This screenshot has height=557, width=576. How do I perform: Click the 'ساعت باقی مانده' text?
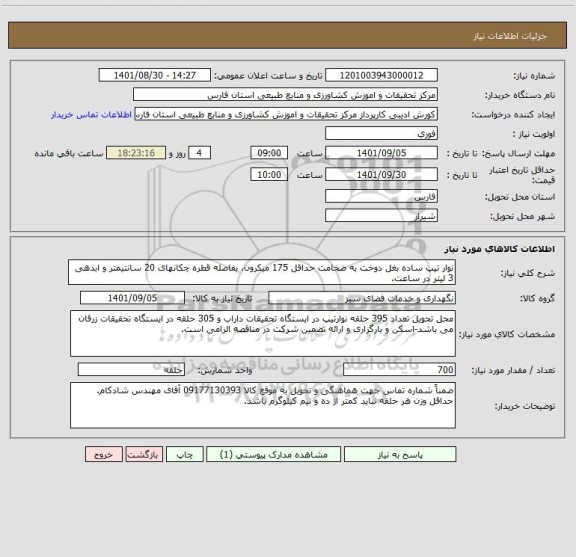coord(69,153)
